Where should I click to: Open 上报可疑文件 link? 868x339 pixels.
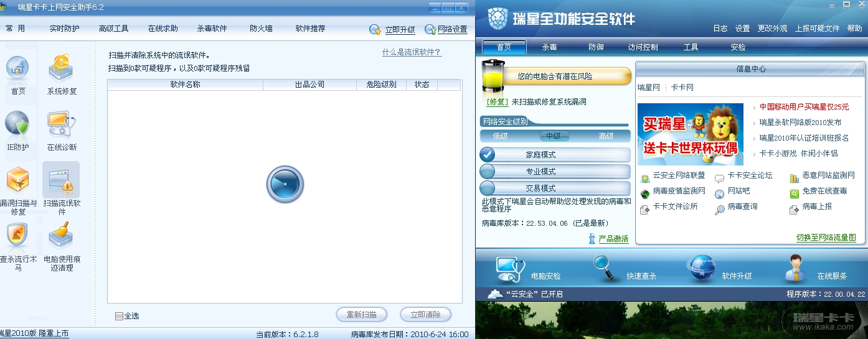tap(817, 29)
